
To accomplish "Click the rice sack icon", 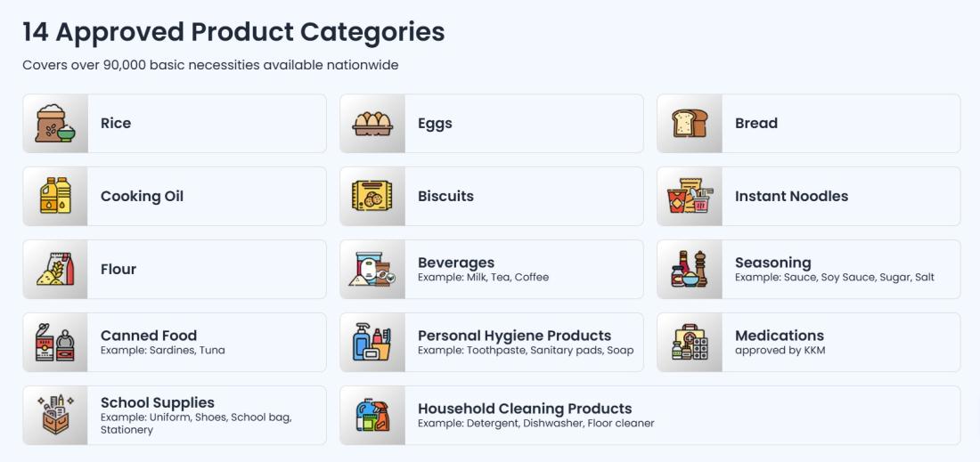I will pyautogui.click(x=55, y=123).
